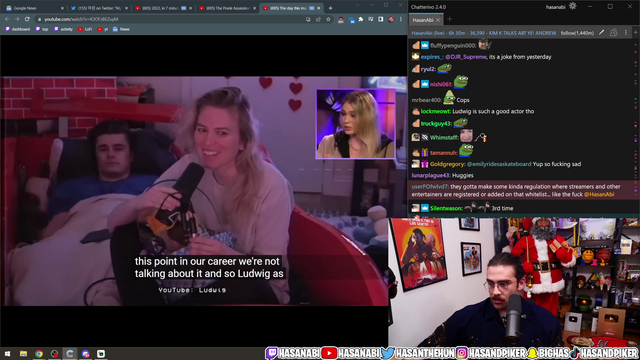The width and height of the screenshot is (640, 360).
Task: Click the pencil edit icon in chat header
Action: (601, 33)
